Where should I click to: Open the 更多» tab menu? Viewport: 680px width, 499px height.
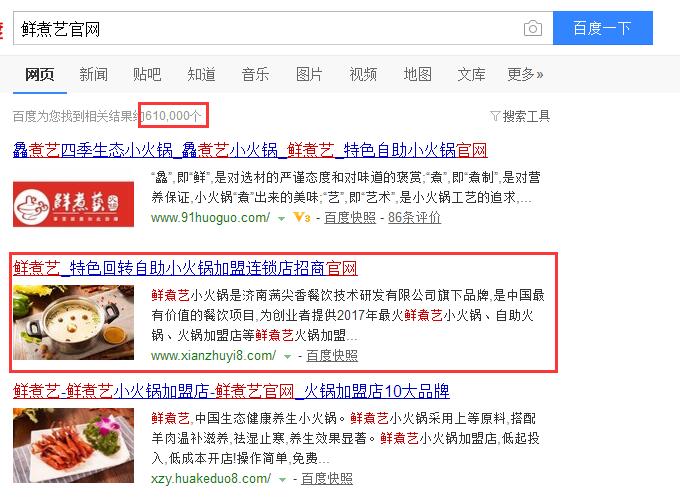pos(525,75)
